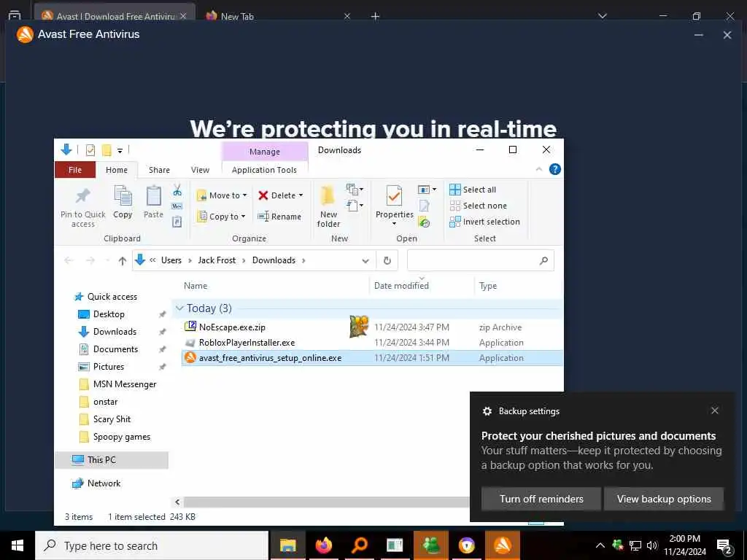Click the quick access toolbar Properties icon

coord(90,150)
